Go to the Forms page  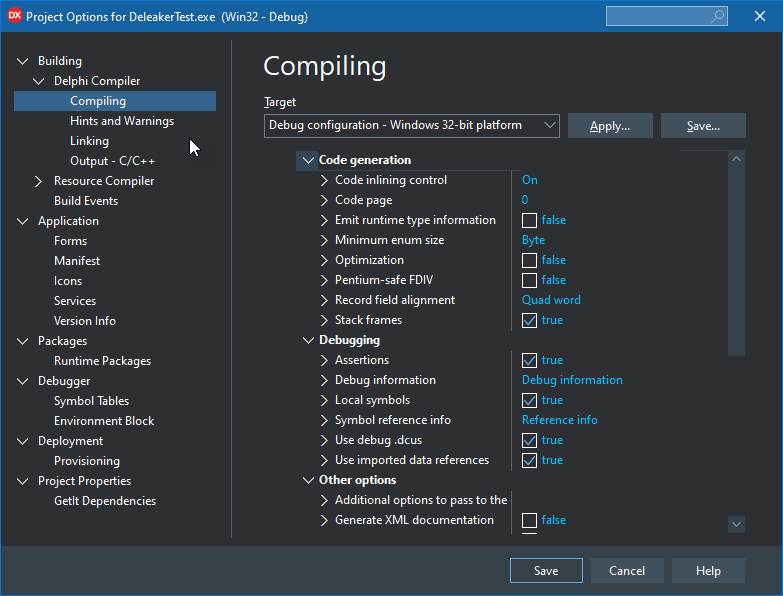click(x=70, y=241)
